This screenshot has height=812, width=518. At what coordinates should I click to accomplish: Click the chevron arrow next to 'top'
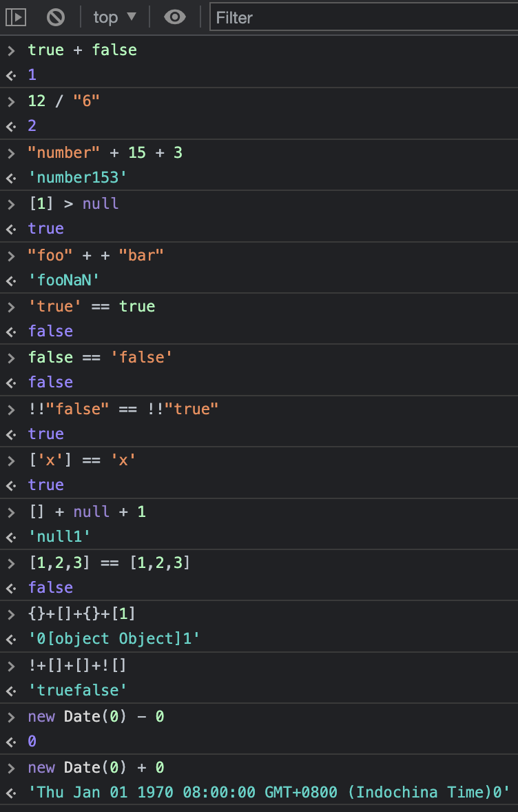pos(132,17)
